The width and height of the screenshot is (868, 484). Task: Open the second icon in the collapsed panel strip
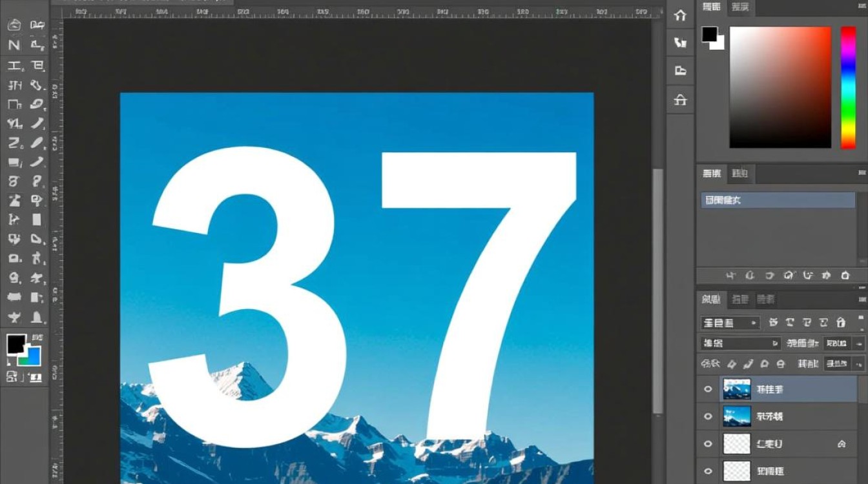(x=680, y=43)
